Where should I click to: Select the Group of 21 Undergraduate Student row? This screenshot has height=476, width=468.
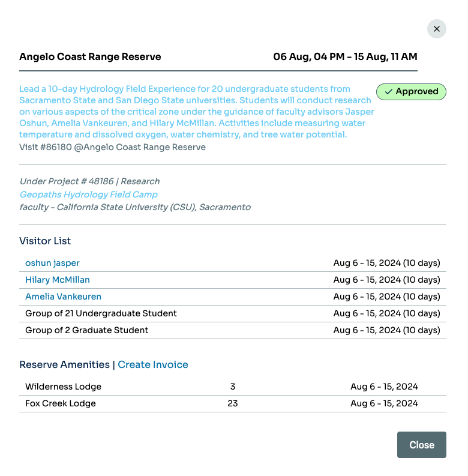pos(232,313)
